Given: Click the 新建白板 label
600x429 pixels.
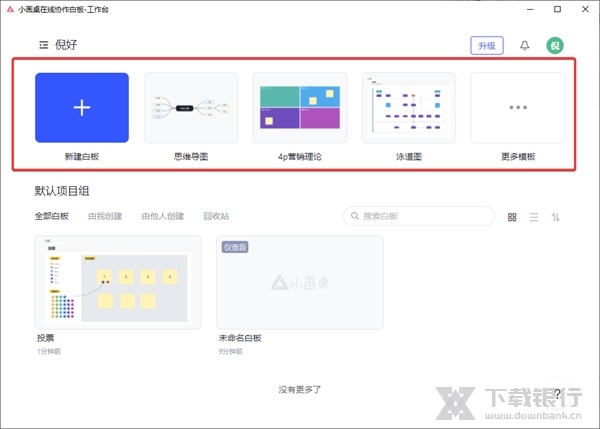Looking at the screenshot, I should coord(82,157).
